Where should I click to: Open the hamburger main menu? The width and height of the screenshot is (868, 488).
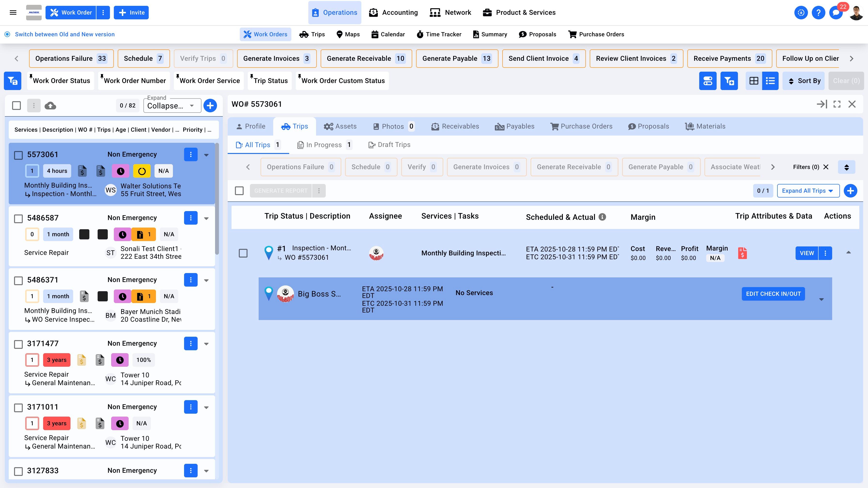pos(13,13)
